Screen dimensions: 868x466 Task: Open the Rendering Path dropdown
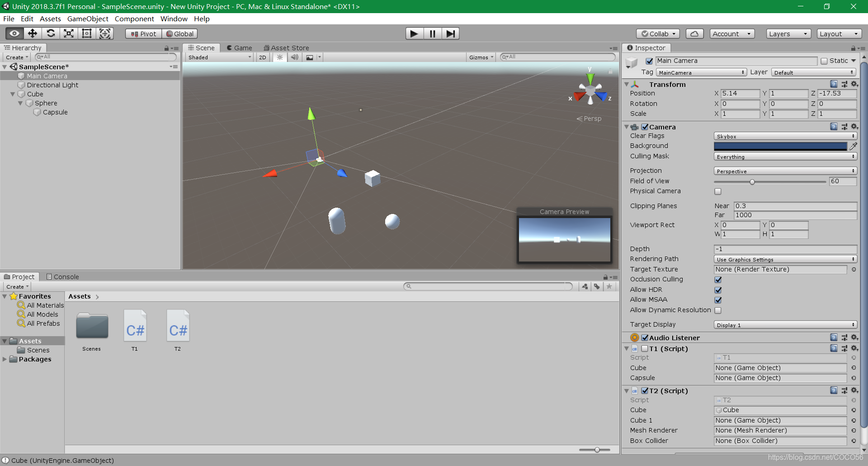[x=785, y=259]
